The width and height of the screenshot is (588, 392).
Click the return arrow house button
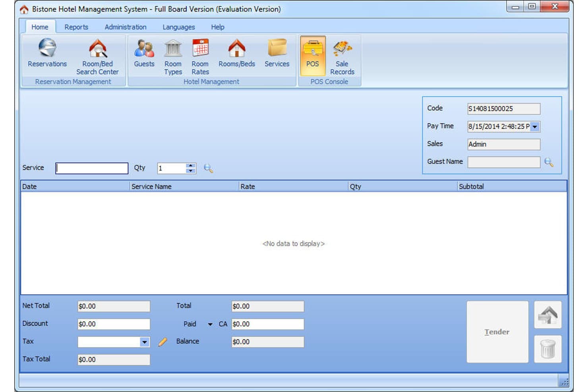pyautogui.click(x=548, y=315)
